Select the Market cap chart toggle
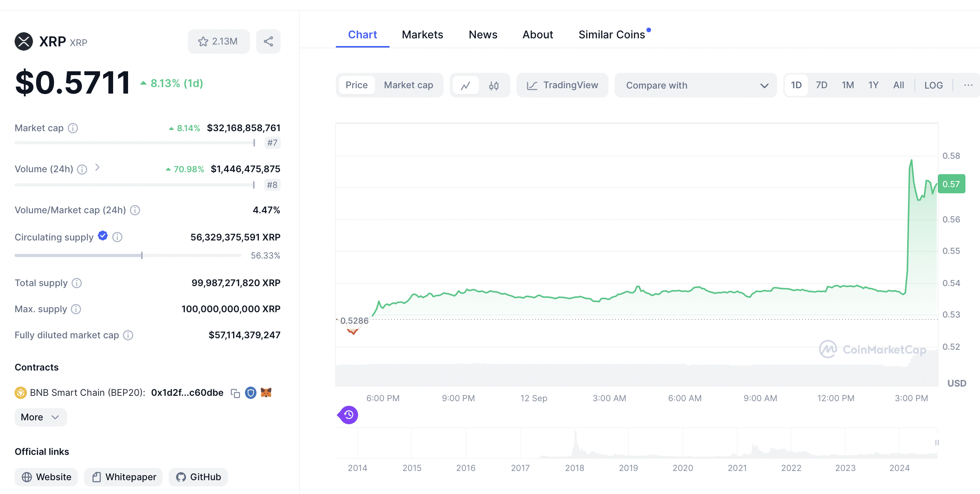980x494 pixels. click(409, 85)
